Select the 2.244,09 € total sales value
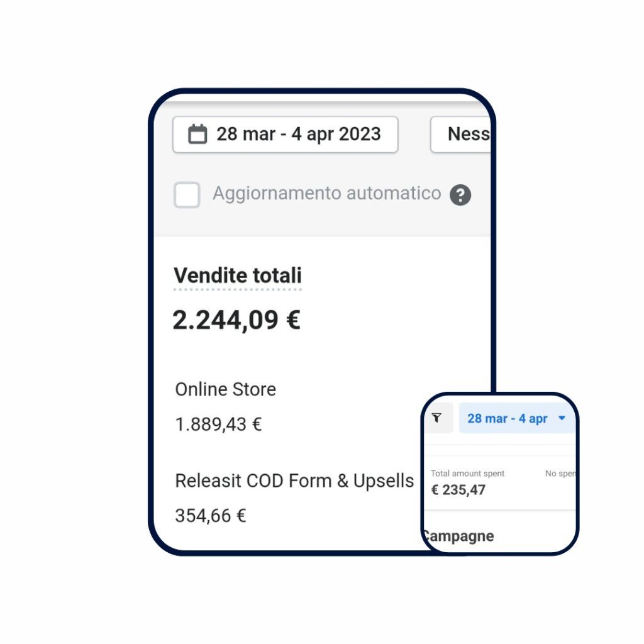644x644 pixels. tap(236, 320)
